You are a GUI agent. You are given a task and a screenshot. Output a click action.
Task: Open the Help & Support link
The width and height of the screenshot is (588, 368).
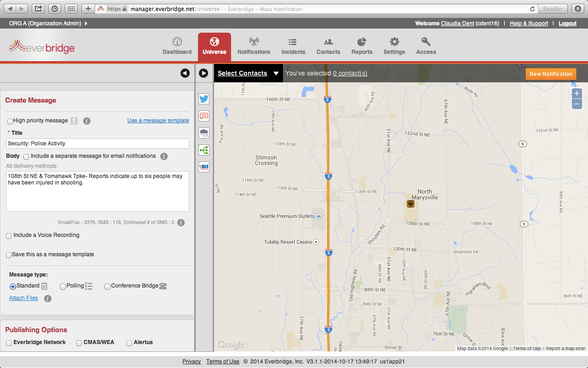point(529,23)
